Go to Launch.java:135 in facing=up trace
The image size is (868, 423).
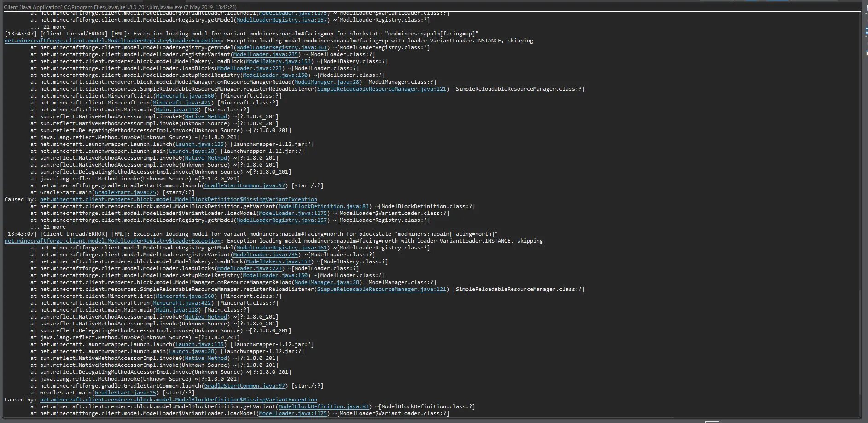200,144
